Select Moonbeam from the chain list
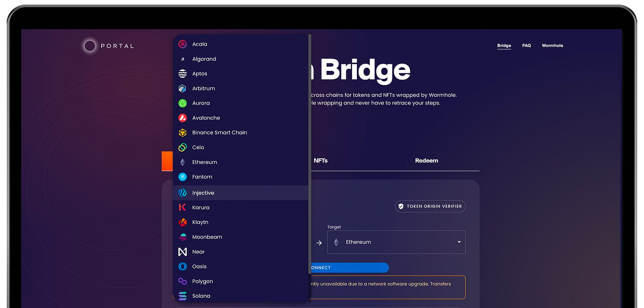 pos(241,237)
